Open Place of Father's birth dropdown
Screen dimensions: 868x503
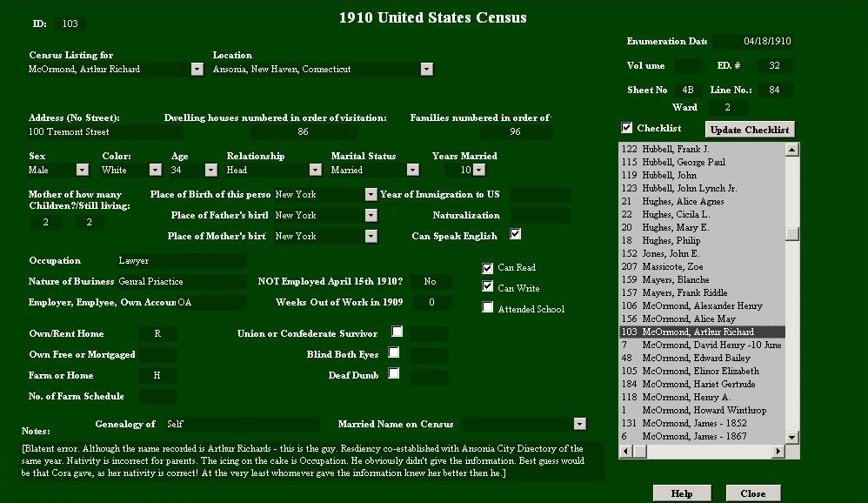(x=371, y=216)
